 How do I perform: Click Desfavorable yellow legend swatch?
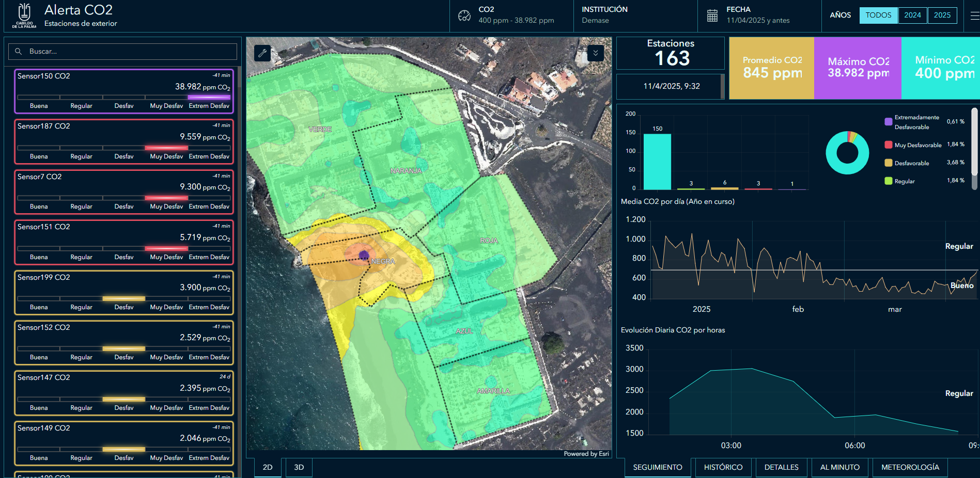(x=889, y=163)
